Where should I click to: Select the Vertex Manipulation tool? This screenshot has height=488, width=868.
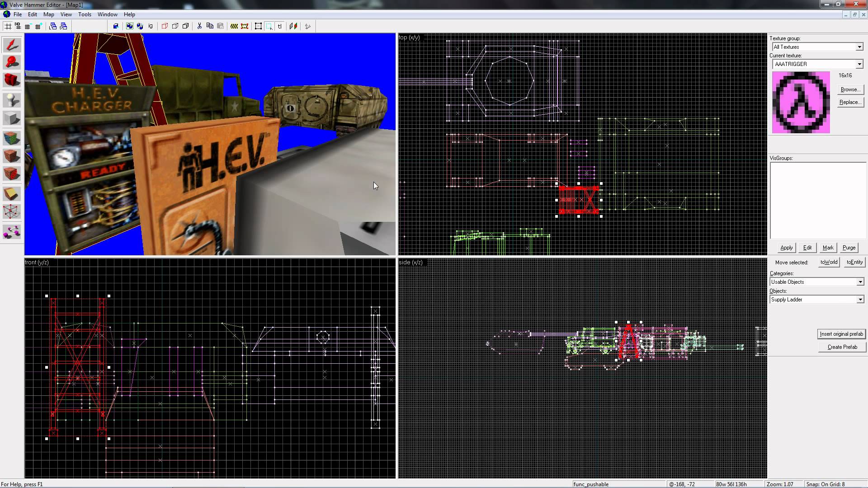coord(12,211)
